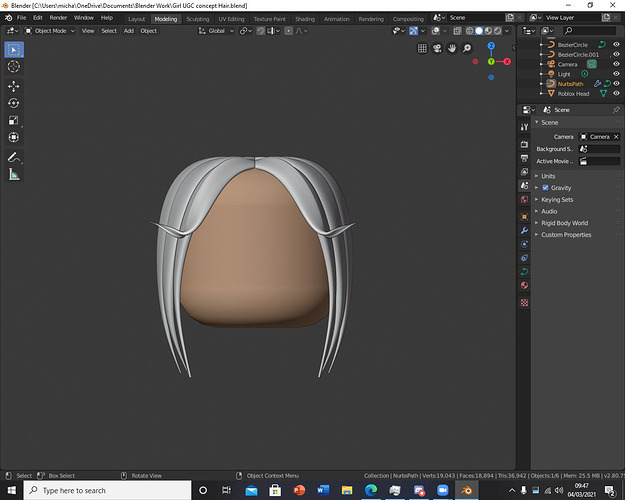Click the Windows taskbar search box
The height and width of the screenshot is (500, 625).
(x=107, y=490)
